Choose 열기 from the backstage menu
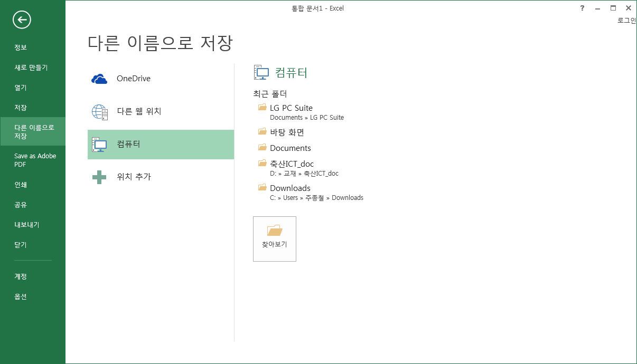The image size is (637, 364). pyautogui.click(x=33, y=88)
